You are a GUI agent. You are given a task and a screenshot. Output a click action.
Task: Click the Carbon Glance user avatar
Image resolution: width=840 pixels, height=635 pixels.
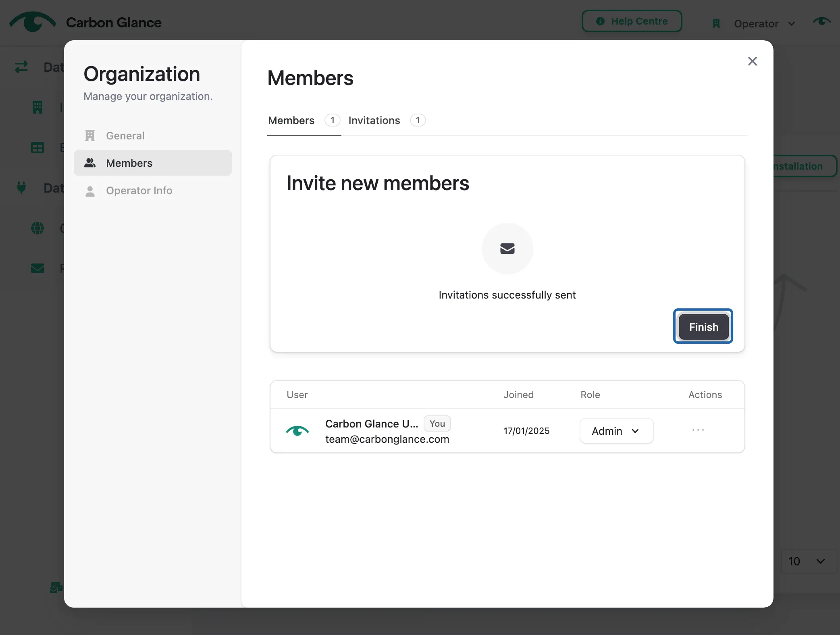pyautogui.click(x=297, y=431)
